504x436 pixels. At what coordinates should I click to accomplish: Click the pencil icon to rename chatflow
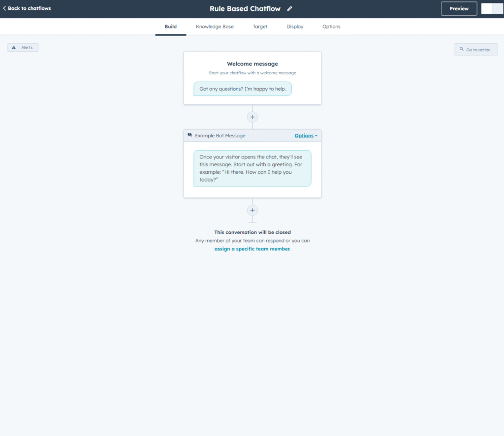[x=289, y=8]
